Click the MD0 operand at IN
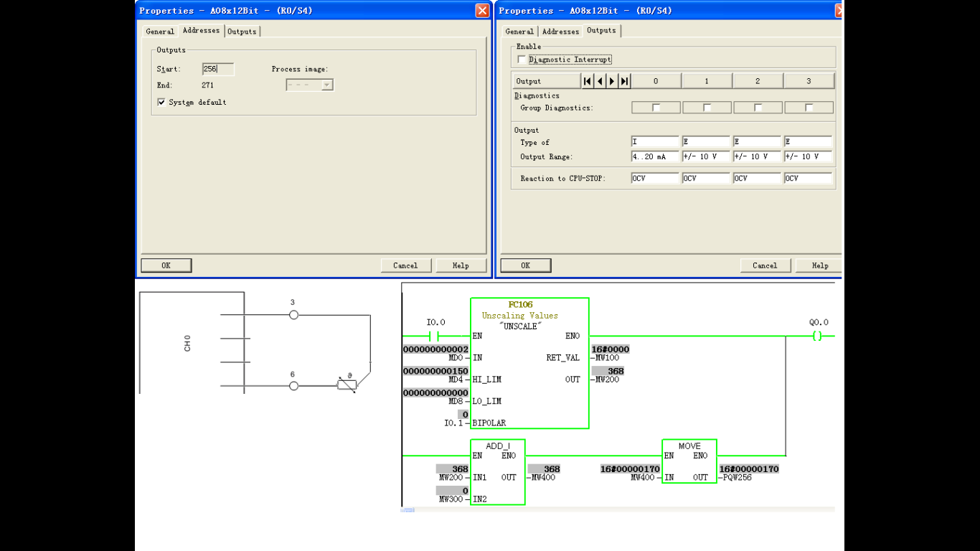Image resolution: width=980 pixels, height=551 pixels. point(456,357)
